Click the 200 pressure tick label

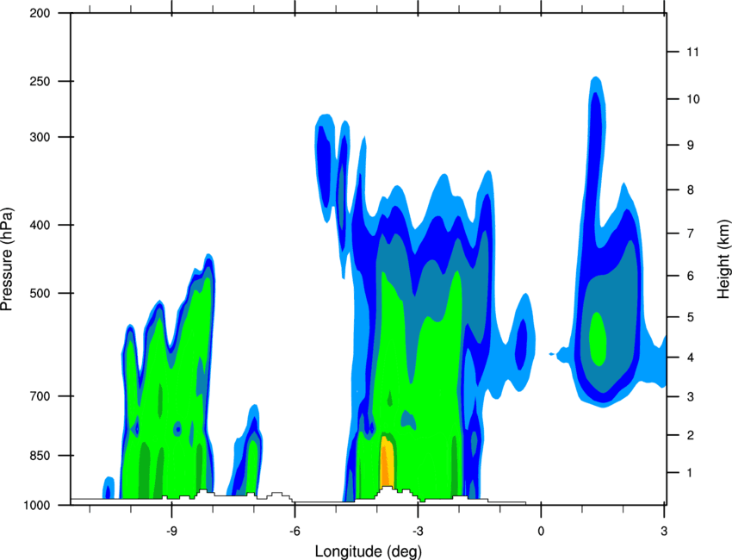pyautogui.click(x=40, y=13)
